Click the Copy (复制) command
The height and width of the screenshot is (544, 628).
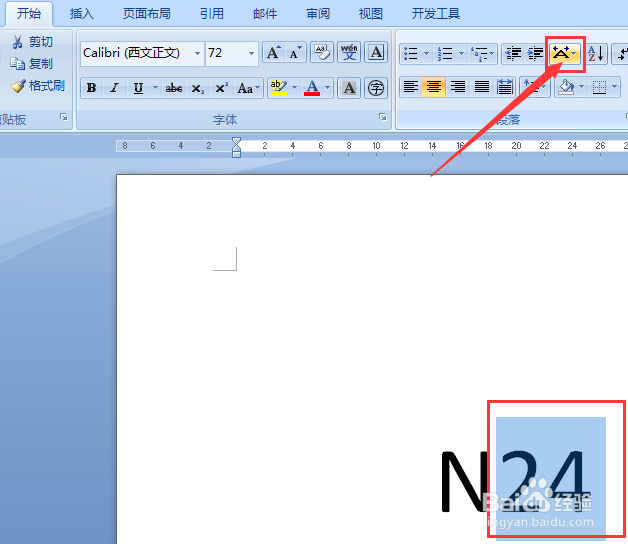point(32,63)
